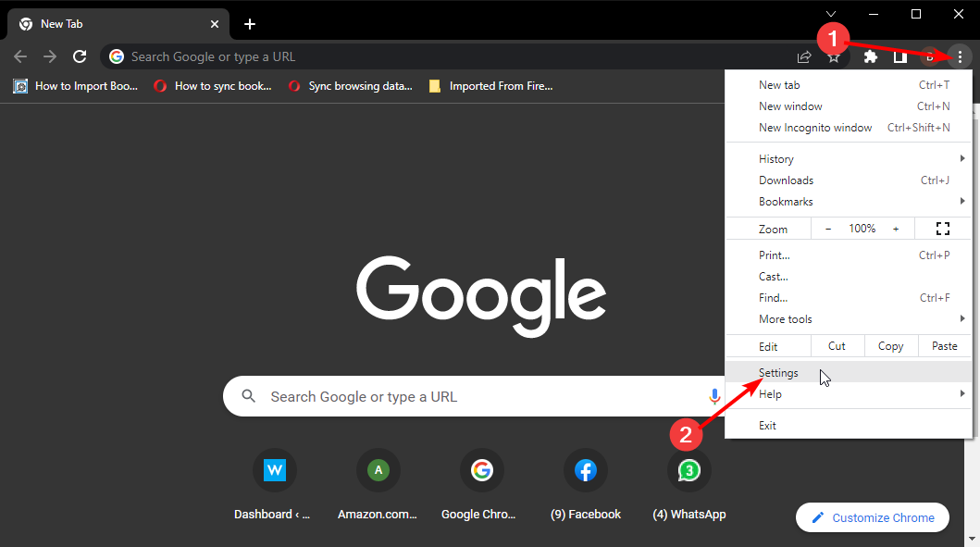The height and width of the screenshot is (547, 980).
Task: Go forward using the forward arrow
Action: point(50,56)
